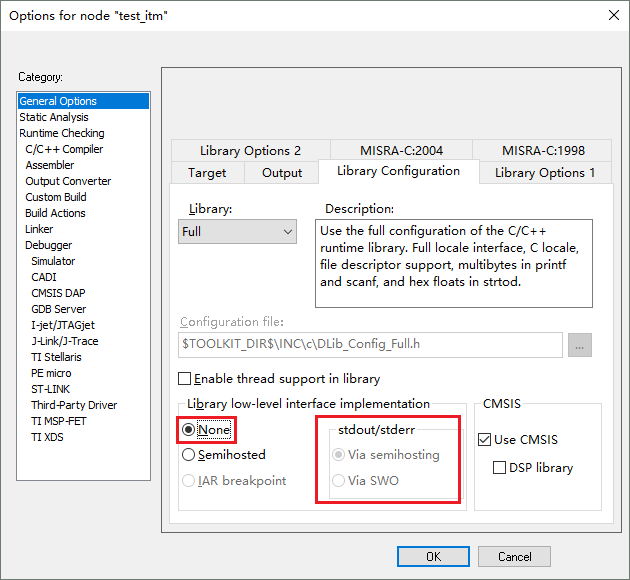Select C/C++ Compiler in the category list
The image size is (630, 580).
(x=64, y=149)
